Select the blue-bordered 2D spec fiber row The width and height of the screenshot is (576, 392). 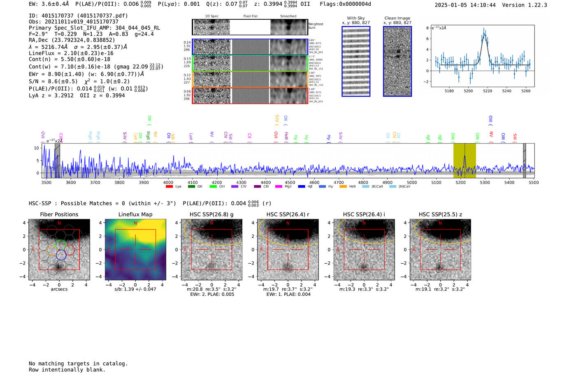(250, 47)
